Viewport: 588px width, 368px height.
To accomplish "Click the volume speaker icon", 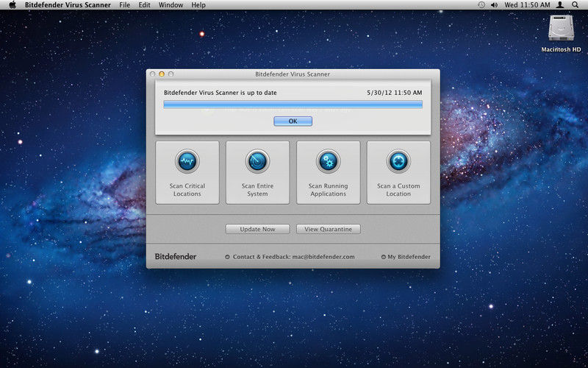I will coord(494,5).
